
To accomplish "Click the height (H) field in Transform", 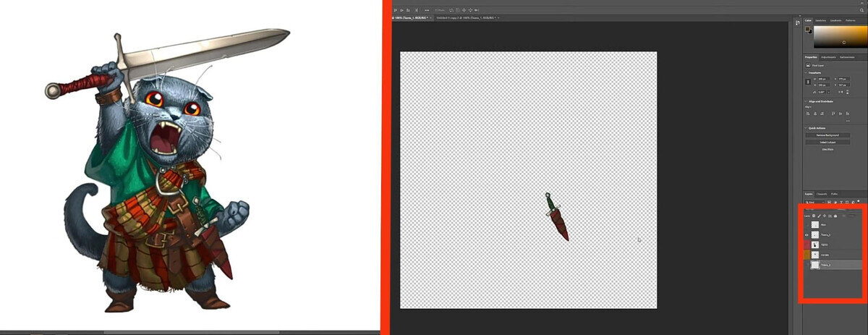I will point(825,85).
